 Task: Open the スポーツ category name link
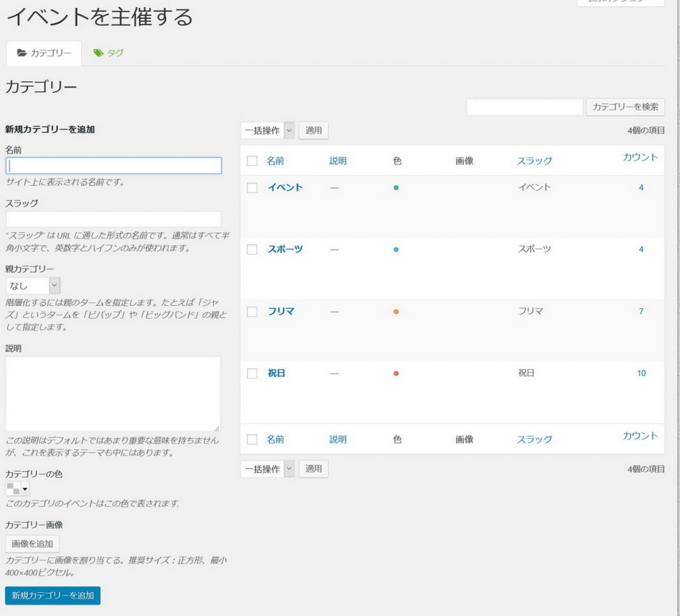tap(285, 250)
